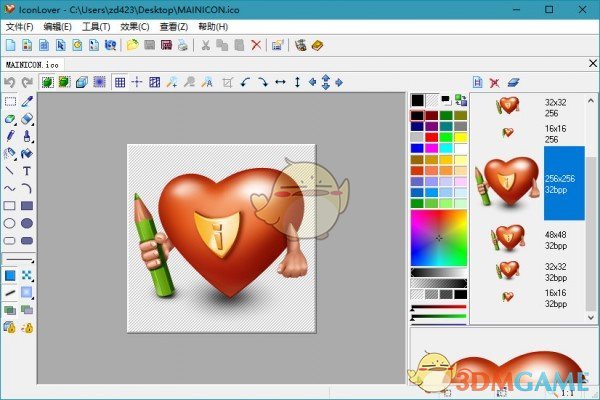Open the line width dropdown
The image size is (600, 400).
pyautogui.click(x=18, y=258)
